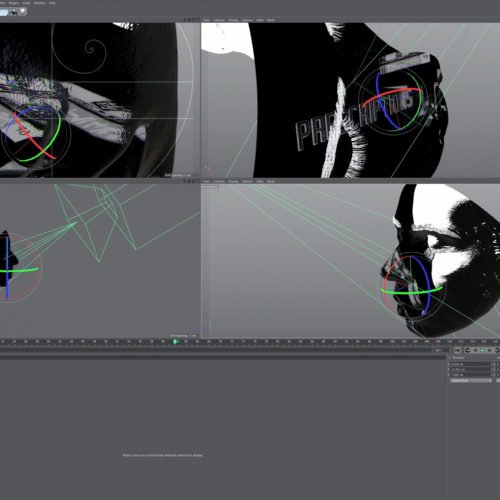Click the previous keyframe button
Image resolution: width=500 pixels, height=500 pixels.
(468, 350)
